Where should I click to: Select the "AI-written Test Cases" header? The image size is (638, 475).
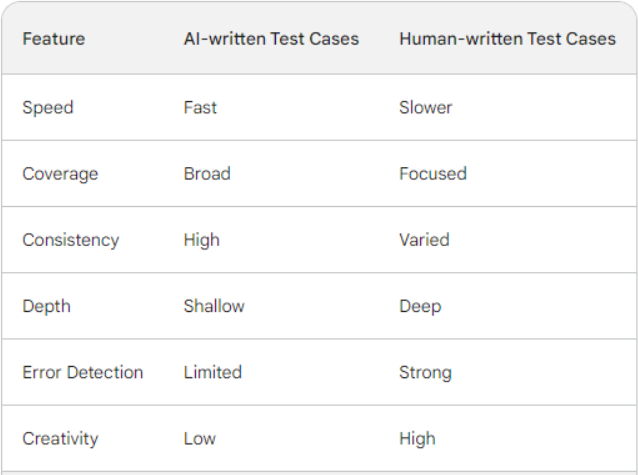pyautogui.click(x=271, y=39)
